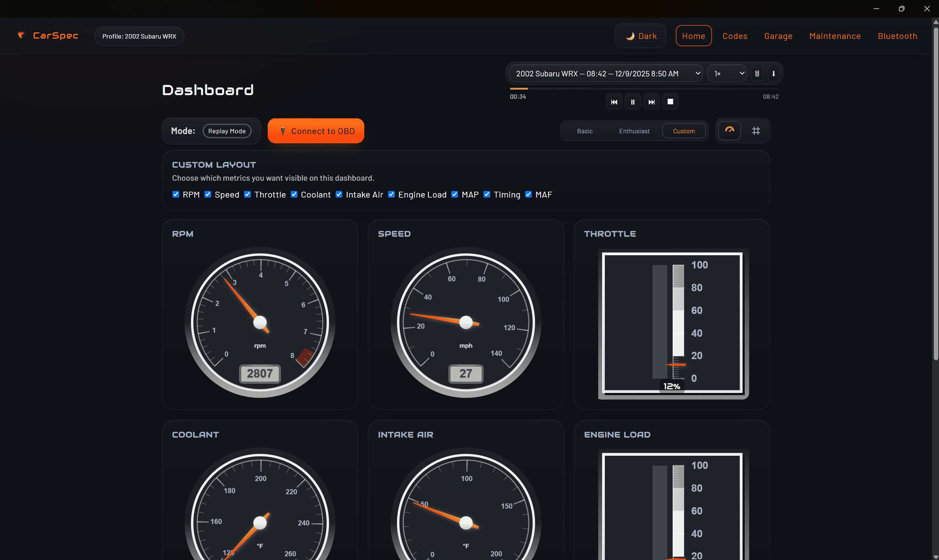Skip to previous in replay controls

(x=614, y=102)
